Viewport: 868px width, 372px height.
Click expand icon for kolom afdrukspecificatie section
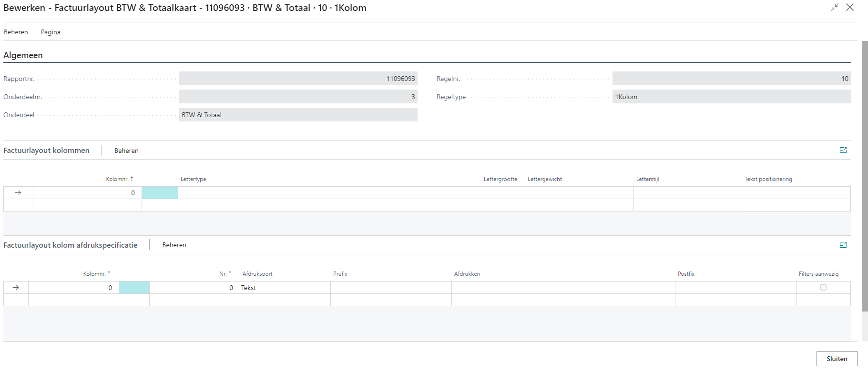(843, 245)
